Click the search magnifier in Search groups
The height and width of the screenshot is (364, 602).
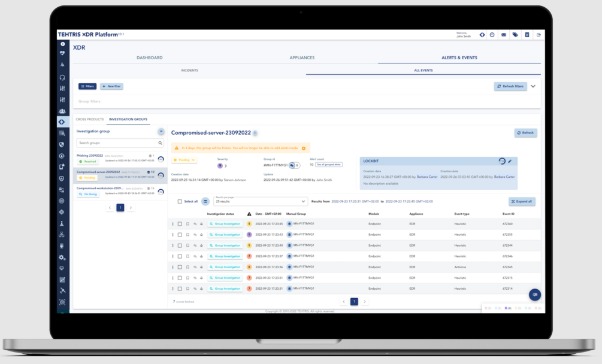(x=160, y=142)
